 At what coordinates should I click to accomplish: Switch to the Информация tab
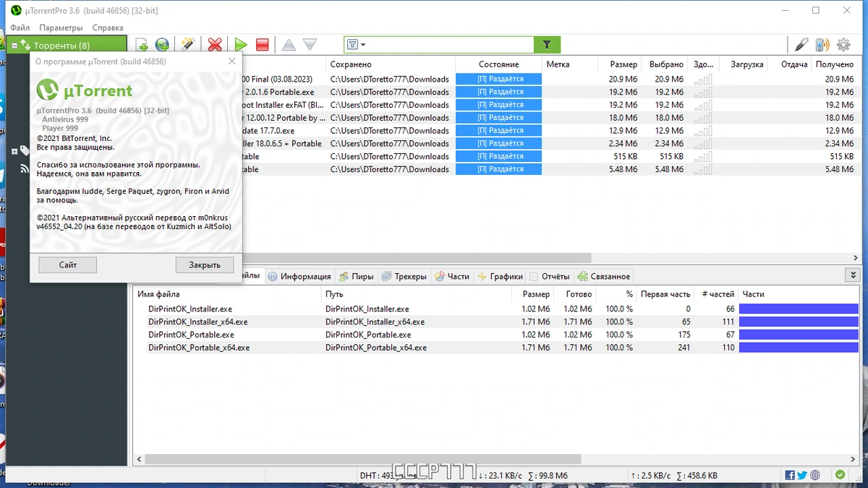(x=299, y=276)
